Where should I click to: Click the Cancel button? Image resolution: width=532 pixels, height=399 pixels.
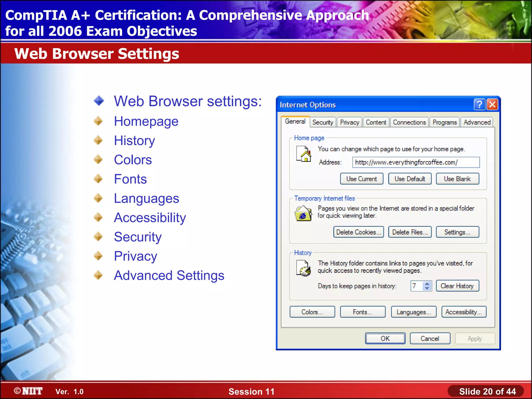(x=430, y=338)
